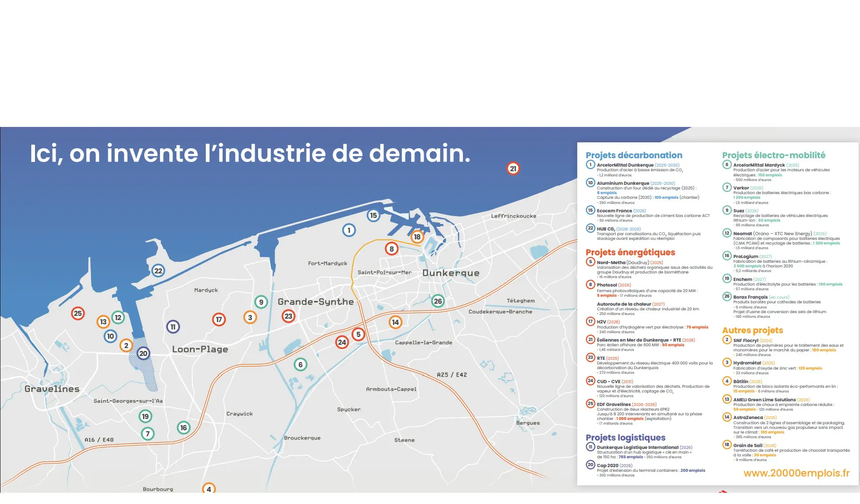This screenshot has height=504, width=860.
Task: Click the Dunkerque city label on the map
Action: coord(450,273)
